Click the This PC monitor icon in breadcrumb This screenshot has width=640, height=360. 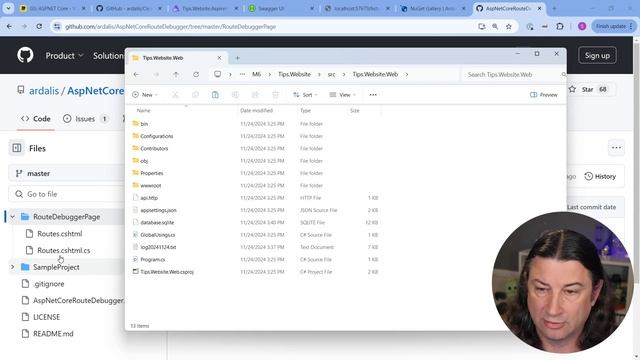pyautogui.click(x=218, y=74)
